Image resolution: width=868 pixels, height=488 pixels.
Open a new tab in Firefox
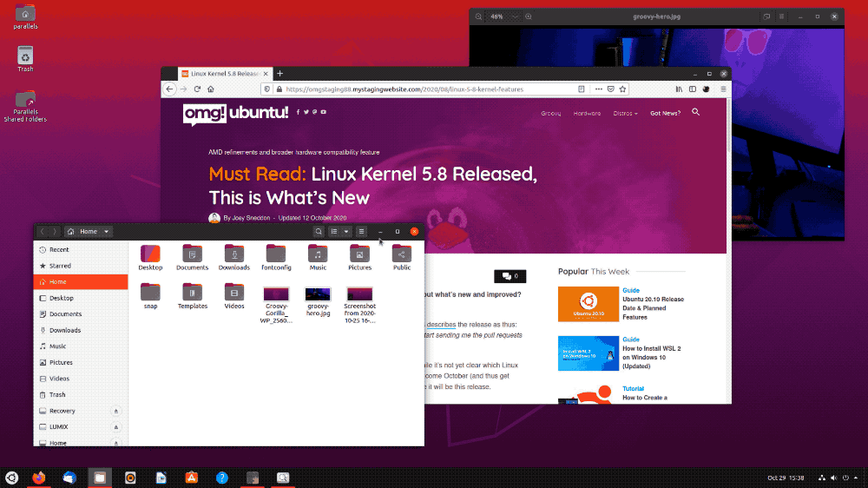tap(280, 74)
